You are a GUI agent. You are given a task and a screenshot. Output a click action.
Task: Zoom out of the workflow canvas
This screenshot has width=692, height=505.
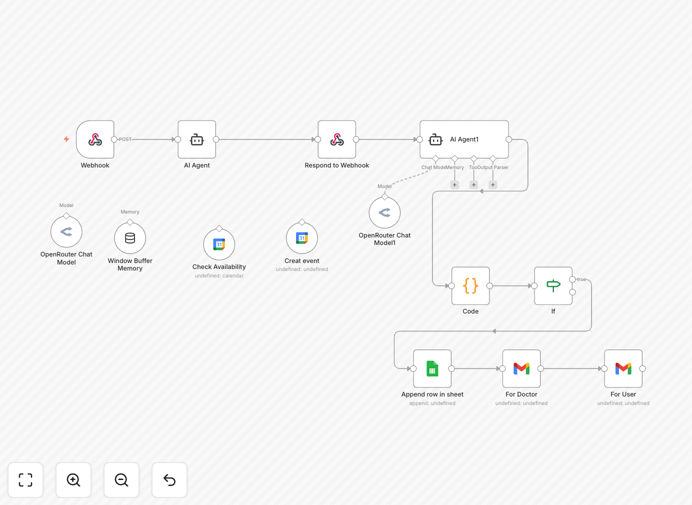(x=121, y=480)
